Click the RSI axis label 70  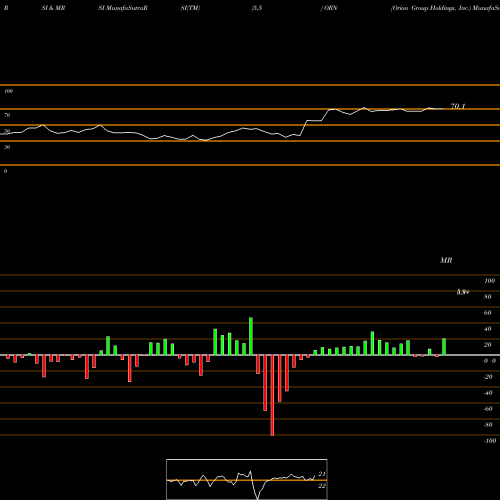coord(7,115)
